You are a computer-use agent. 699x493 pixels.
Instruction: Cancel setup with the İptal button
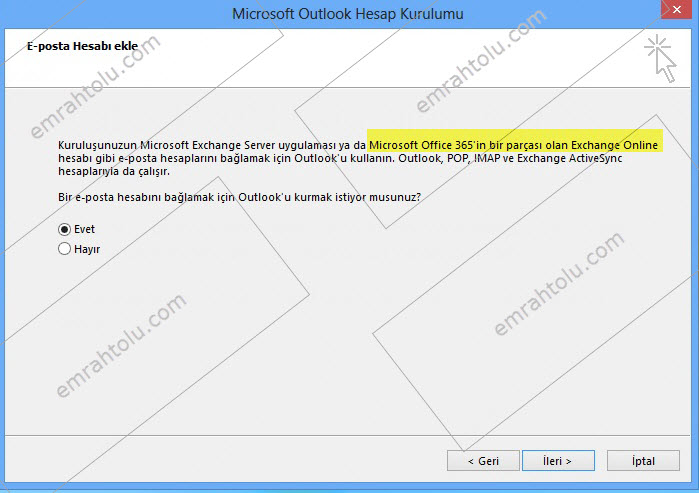(643, 460)
